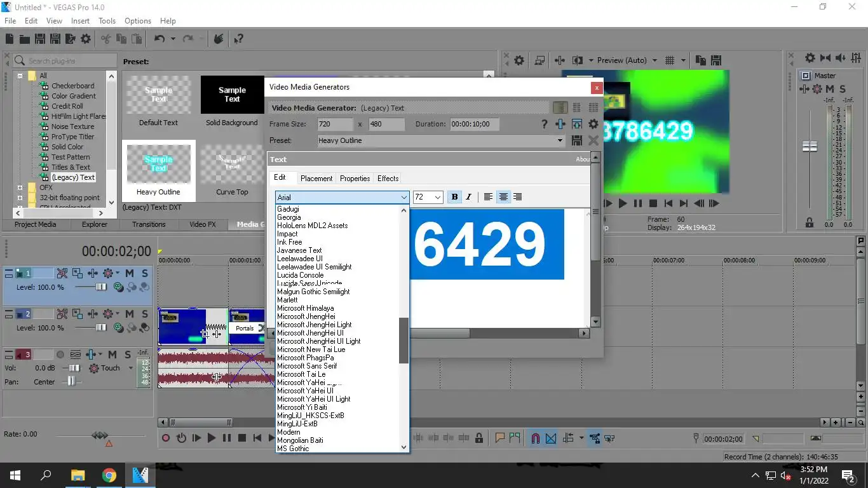The height and width of the screenshot is (488, 868).
Task: Mute audio track 3
Action: [112, 355]
